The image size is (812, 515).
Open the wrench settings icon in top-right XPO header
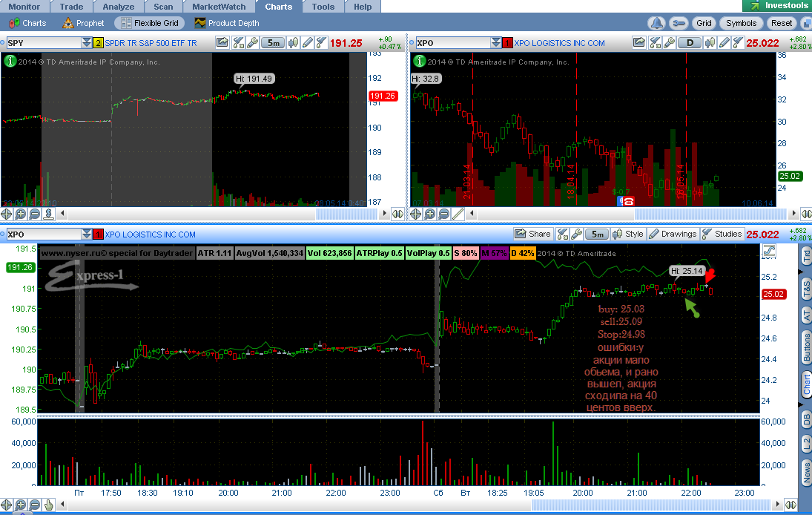(669, 42)
